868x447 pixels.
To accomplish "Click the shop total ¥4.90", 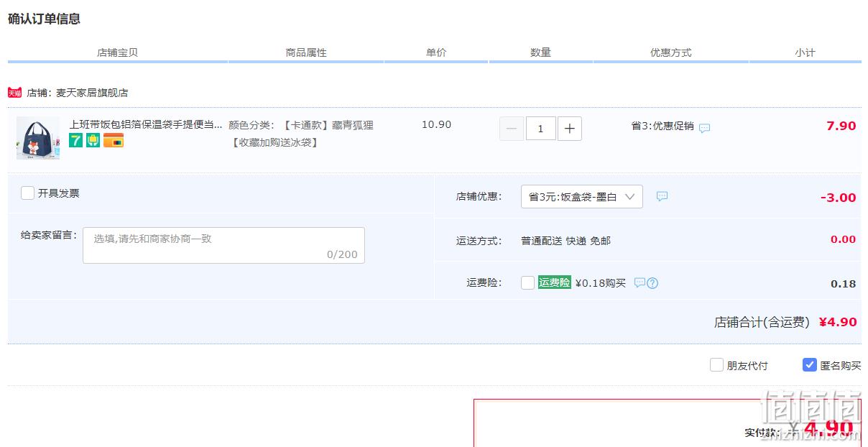I will tap(838, 322).
